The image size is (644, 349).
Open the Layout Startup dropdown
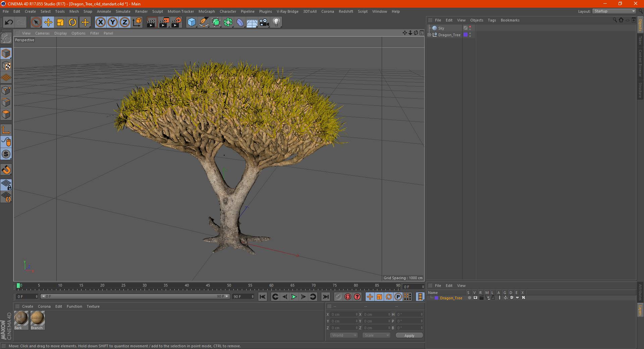[x=614, y=11]
